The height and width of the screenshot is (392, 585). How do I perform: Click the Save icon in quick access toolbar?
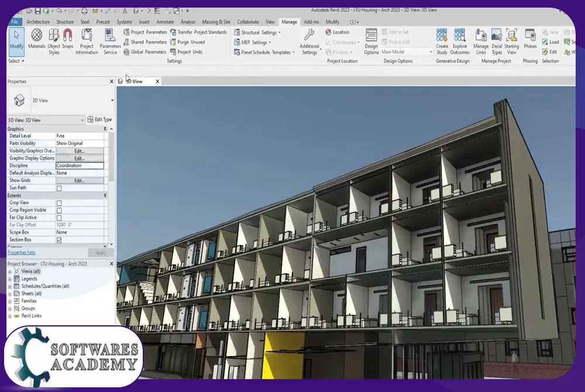point(37,11)
